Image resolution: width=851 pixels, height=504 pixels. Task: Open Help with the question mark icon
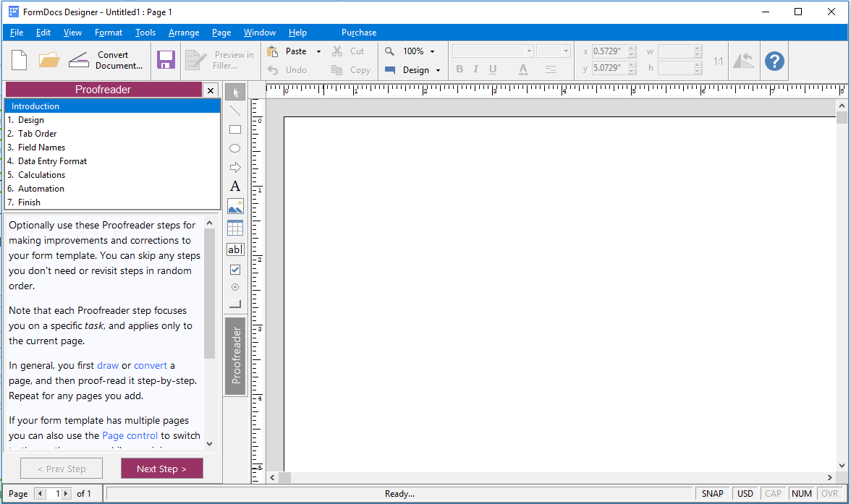[x=774, y=61]
